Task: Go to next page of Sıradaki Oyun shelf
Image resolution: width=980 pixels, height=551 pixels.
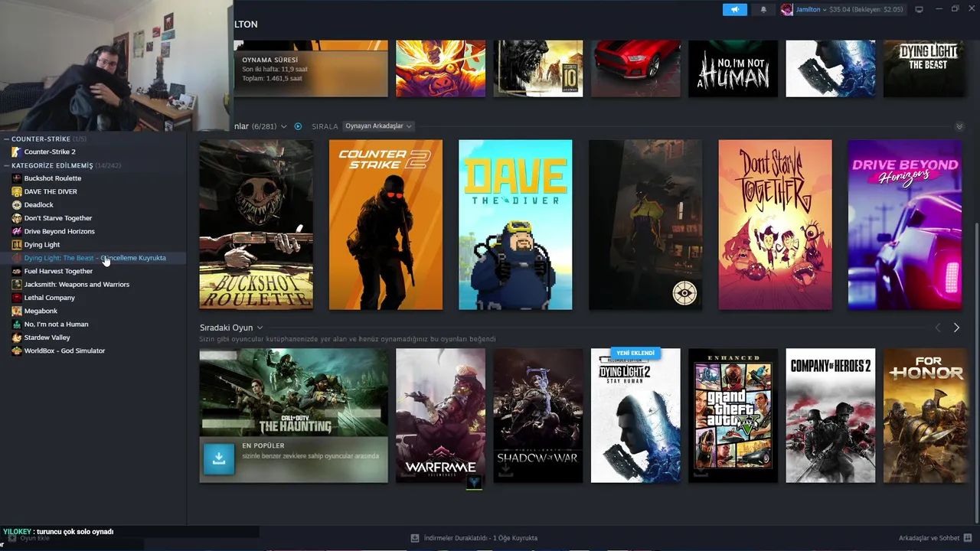Action: click(x=956, y=328)
